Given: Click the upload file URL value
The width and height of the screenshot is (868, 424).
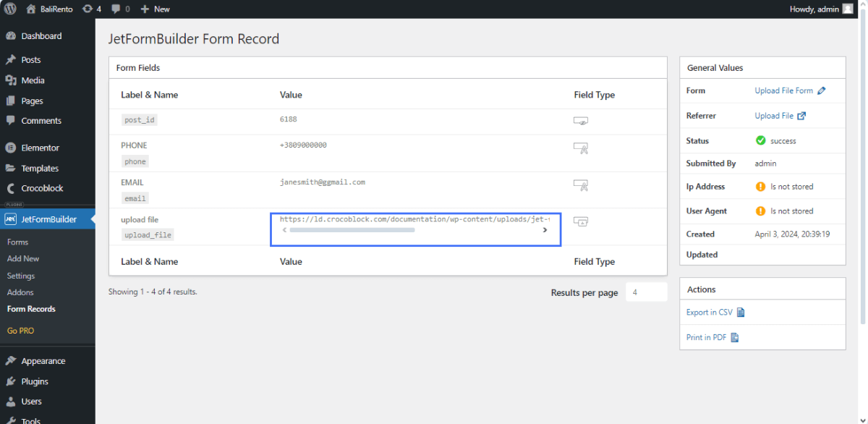Looking at the screenshot, I should 414,219.
